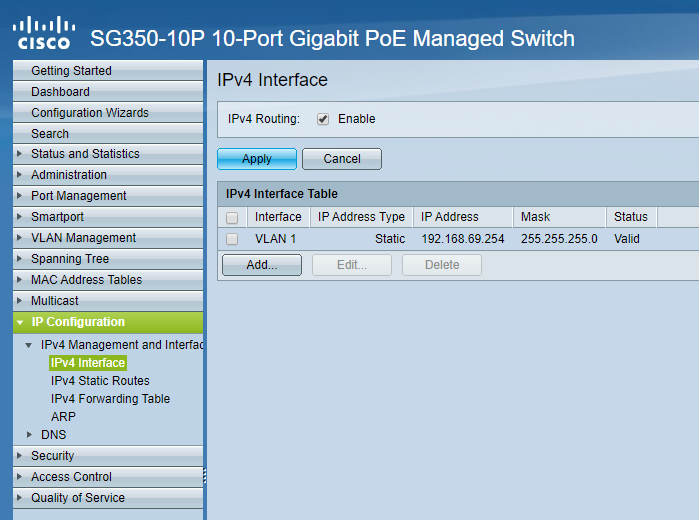Toggle the IPv4 Routing Enable checkbox
The height and width of the screenshot is (520, 699).
coord(323,119)
